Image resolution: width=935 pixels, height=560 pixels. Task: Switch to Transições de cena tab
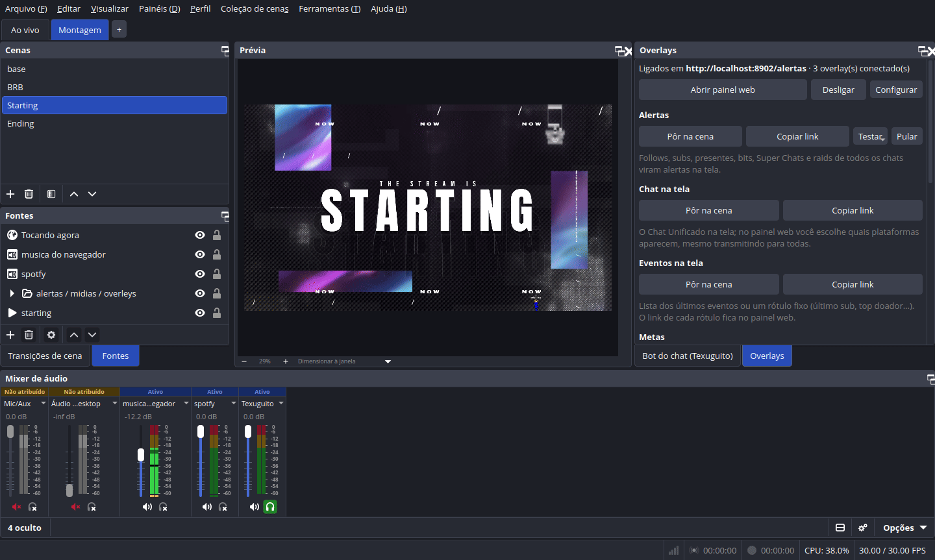(x=45, y=356)
